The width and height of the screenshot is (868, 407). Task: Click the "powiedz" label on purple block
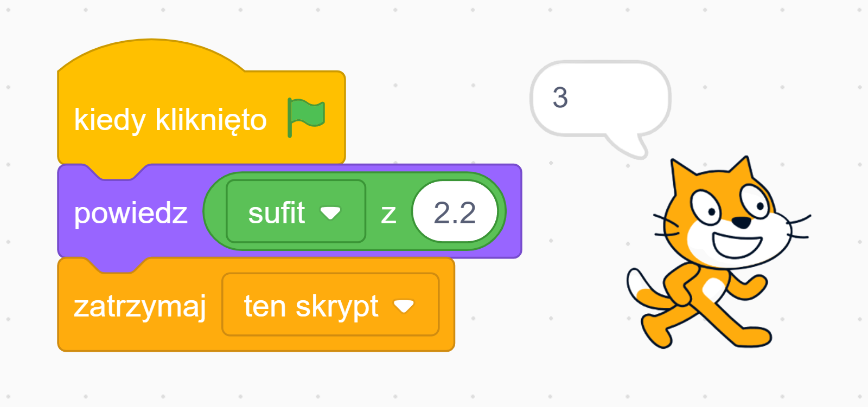(131, 213)
